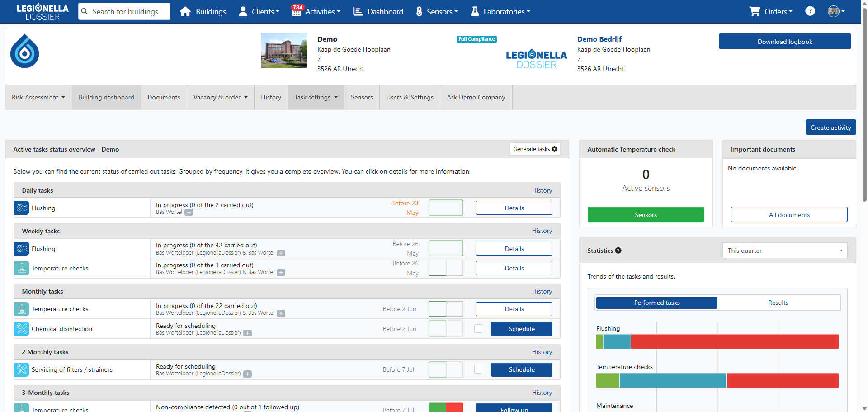Open the Documents tab
Screen dimensions: 868x412
164,97
